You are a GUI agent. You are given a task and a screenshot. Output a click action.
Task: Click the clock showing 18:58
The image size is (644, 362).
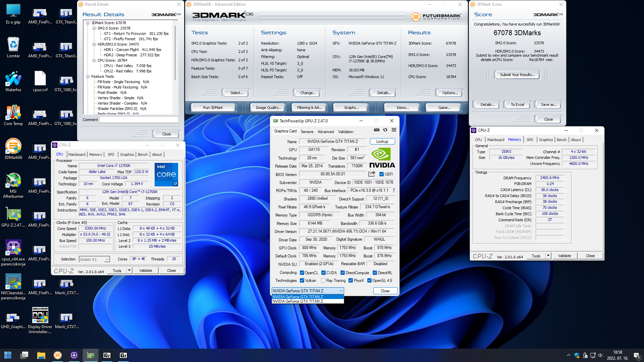pyautogui.click(x=618, y=352)
